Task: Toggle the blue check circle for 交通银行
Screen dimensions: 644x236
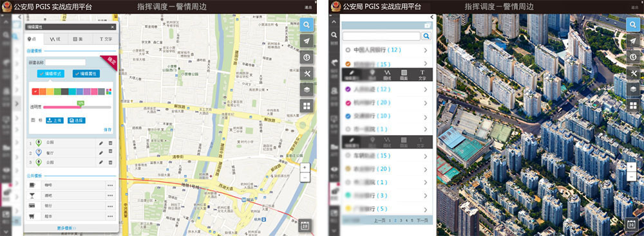Action: click(x=348, y=116)
